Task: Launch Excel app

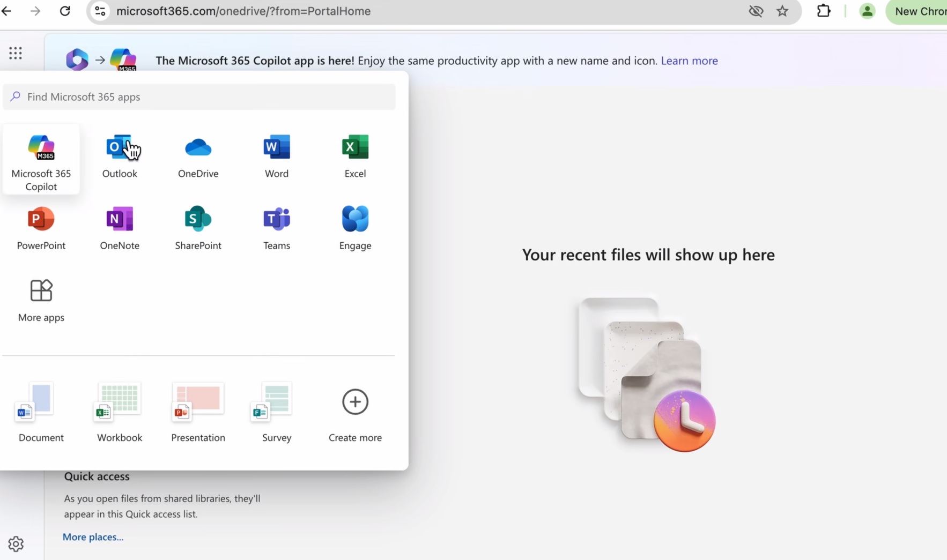Action: 355,156
